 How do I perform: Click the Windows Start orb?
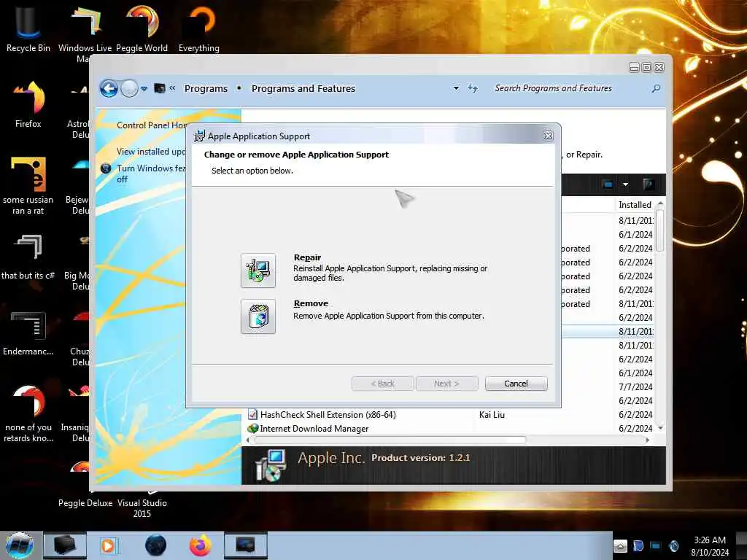[20, 545]
